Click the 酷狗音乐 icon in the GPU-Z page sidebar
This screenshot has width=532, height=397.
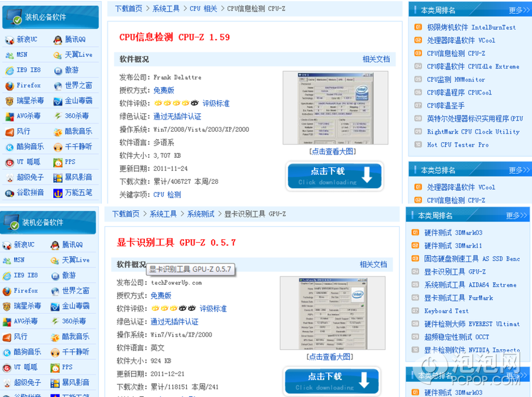point(7,352)
